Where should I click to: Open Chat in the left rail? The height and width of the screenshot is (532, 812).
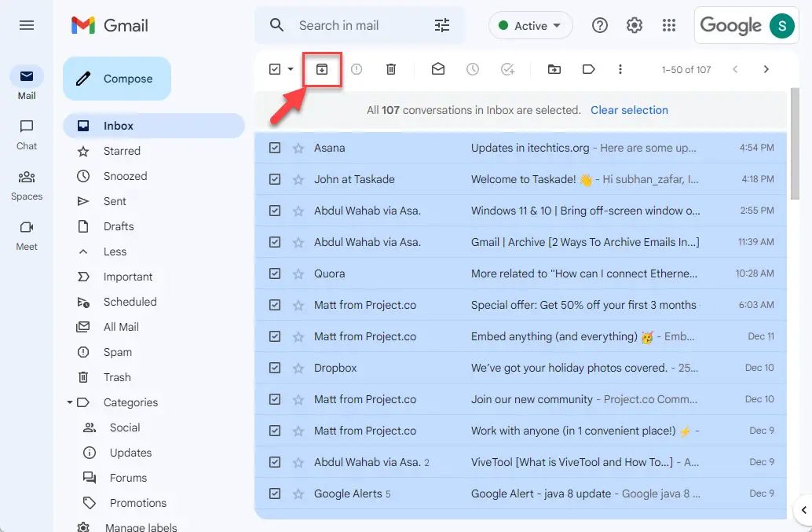27,134
